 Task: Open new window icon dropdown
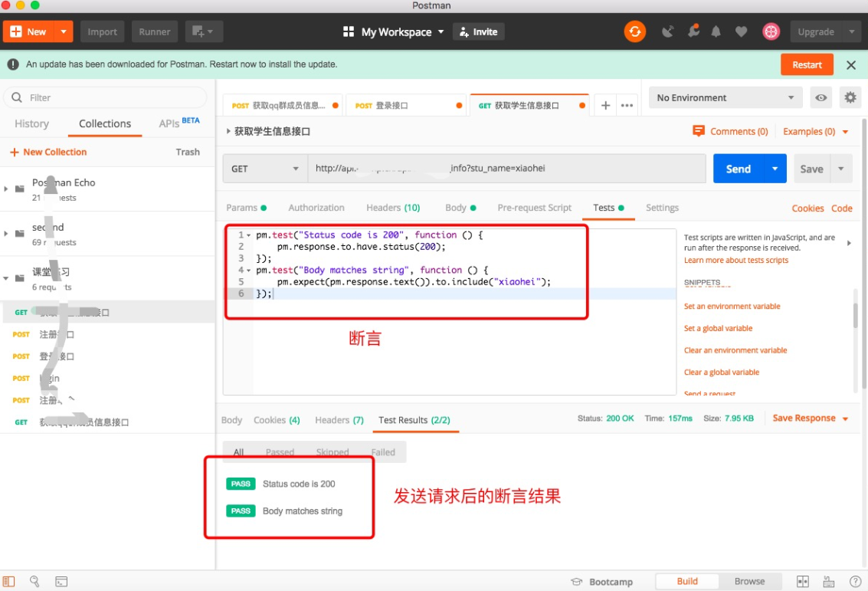coord(203,31)
